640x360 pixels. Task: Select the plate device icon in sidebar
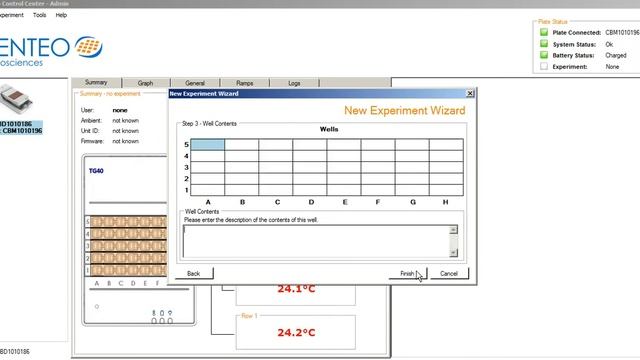click(x=16, y=99)
